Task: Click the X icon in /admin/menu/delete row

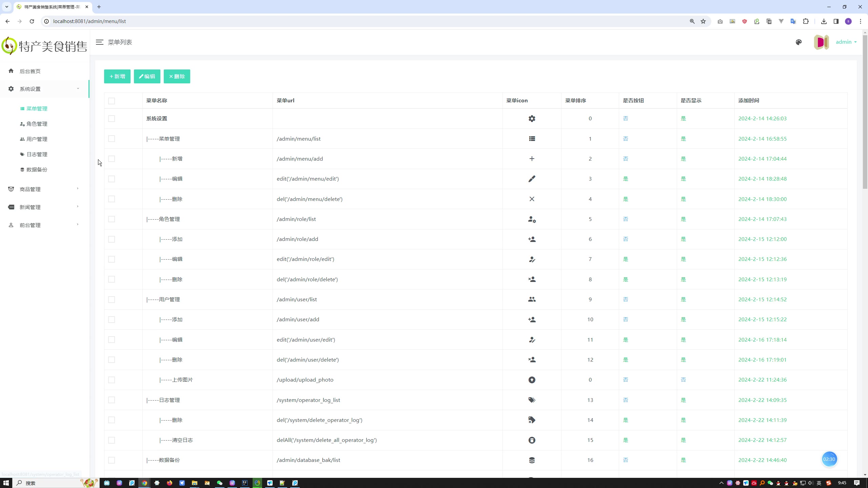Action: click(x=532, y=199)
